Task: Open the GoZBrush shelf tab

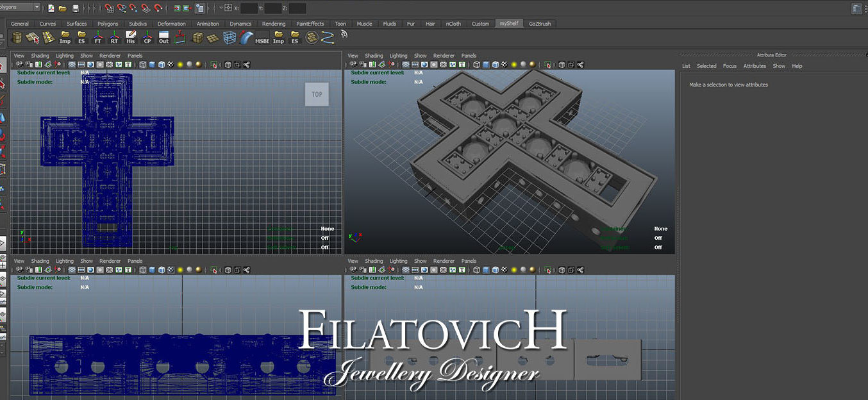Action: (x=540, y=24)
